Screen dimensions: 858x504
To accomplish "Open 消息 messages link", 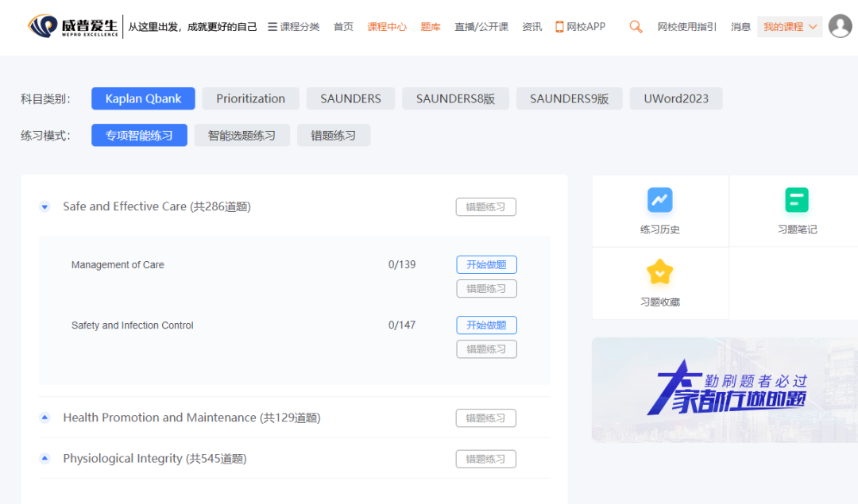I will 741,27.
